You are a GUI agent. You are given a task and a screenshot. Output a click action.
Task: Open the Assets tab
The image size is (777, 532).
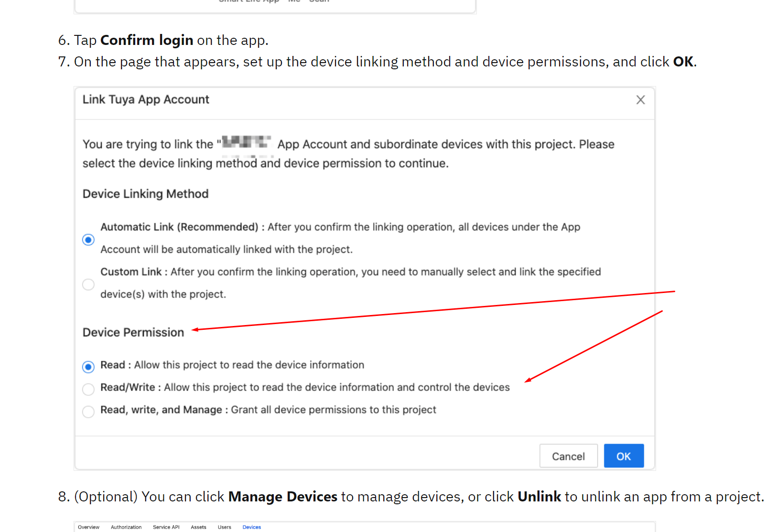[x=198, y=527]
